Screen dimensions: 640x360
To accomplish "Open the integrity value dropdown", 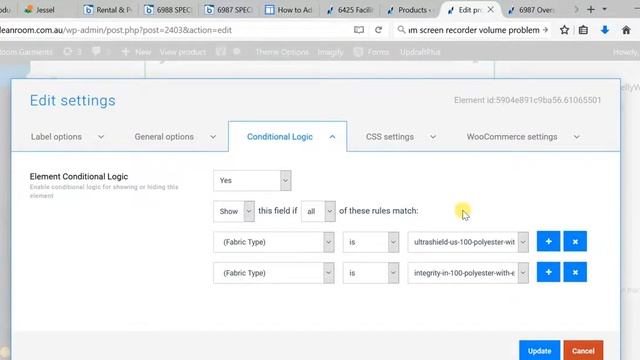I will [x=468, y=273].
